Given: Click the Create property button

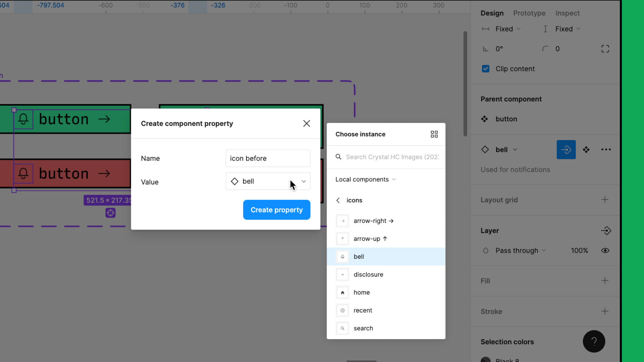Looking at the screenshot, I should coord(276,210).
